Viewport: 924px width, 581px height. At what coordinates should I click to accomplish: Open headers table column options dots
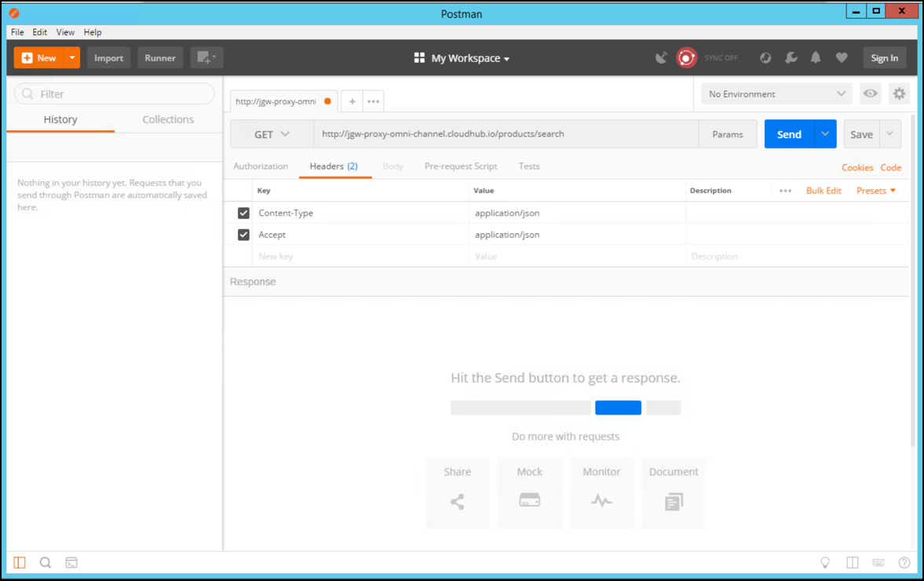point(785,191)
